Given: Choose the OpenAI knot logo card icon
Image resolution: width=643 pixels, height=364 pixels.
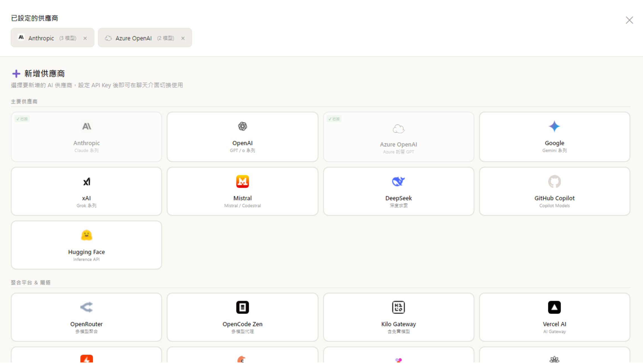Looking at the screenshot, I should [x=242, y=126].
